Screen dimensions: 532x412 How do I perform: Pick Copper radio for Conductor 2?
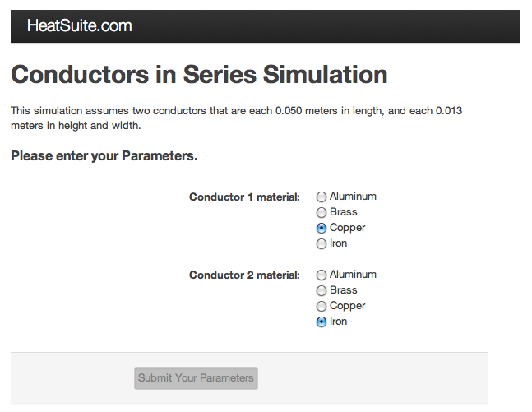click(322, 307)
